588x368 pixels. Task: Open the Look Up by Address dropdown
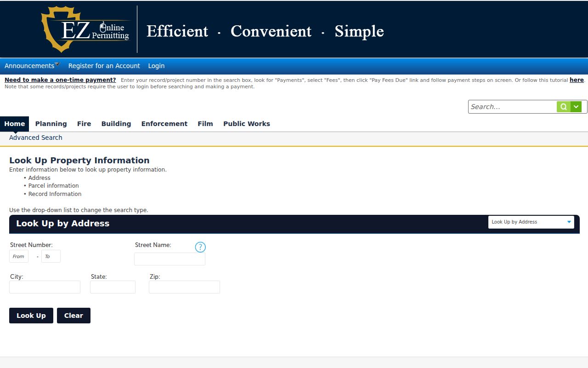click(531, 222)
